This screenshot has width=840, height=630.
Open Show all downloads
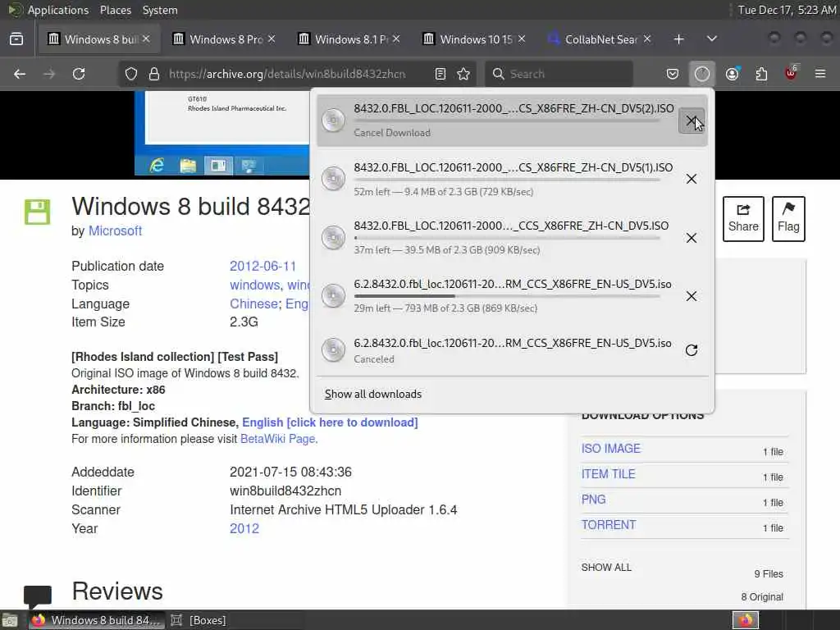(373, 395)
